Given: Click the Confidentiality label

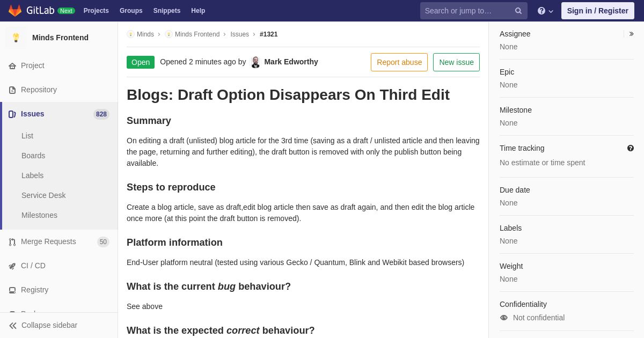Looking at the screenshot, I should 523,304.
